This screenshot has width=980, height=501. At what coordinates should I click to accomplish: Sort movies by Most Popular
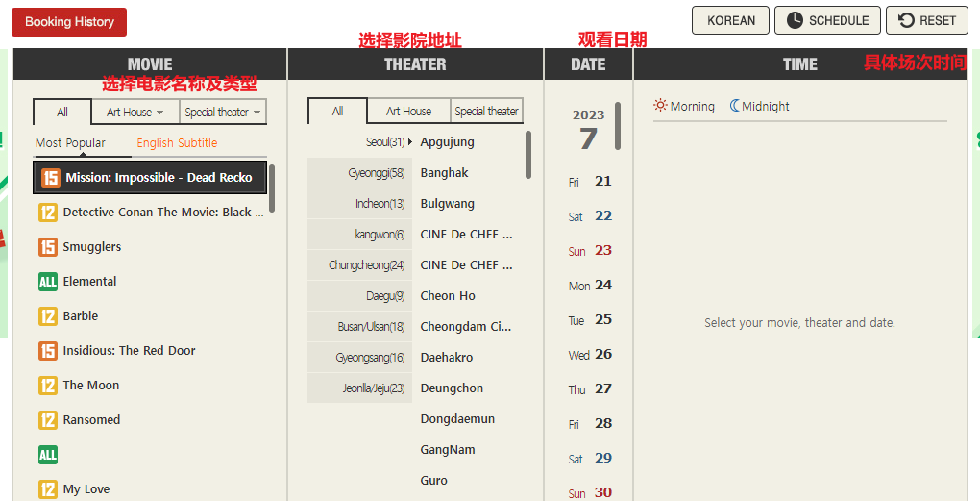pos(70,143)
